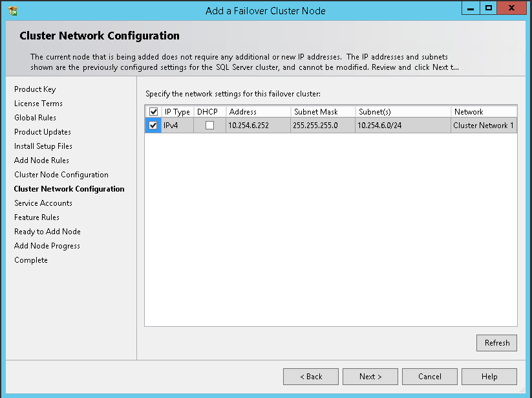Select the Product Key step
532x398 pixels.
[35, 89]
